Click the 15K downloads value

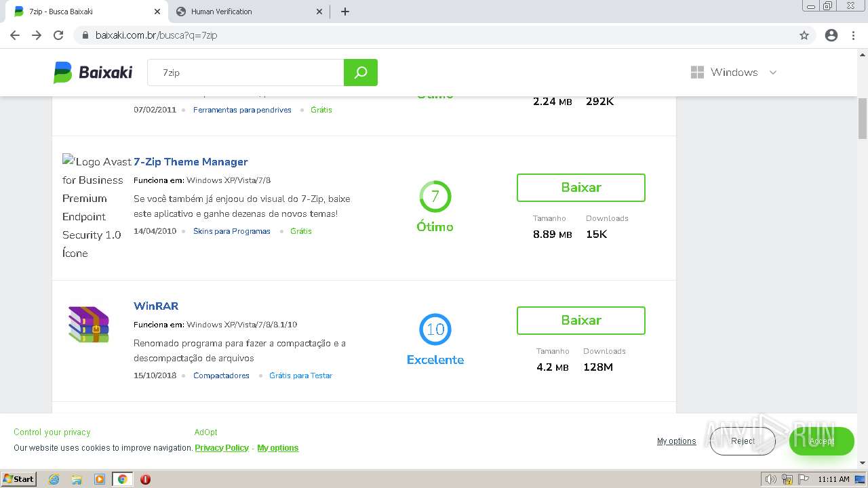coord(597,235)
